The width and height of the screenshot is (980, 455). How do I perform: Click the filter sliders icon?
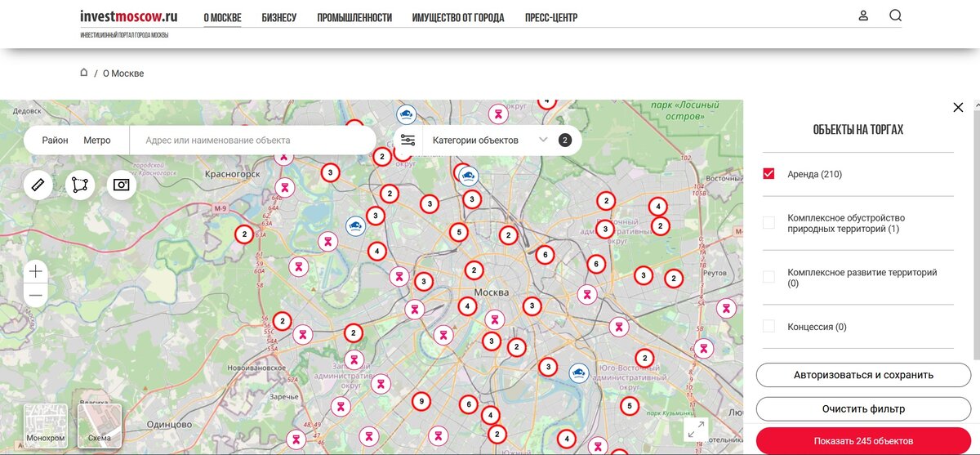tap(408, 140)
